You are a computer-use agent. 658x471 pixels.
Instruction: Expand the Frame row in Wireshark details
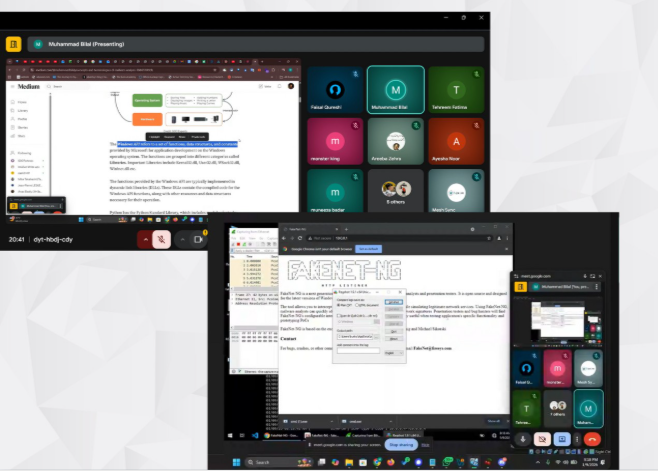[232, 295]
